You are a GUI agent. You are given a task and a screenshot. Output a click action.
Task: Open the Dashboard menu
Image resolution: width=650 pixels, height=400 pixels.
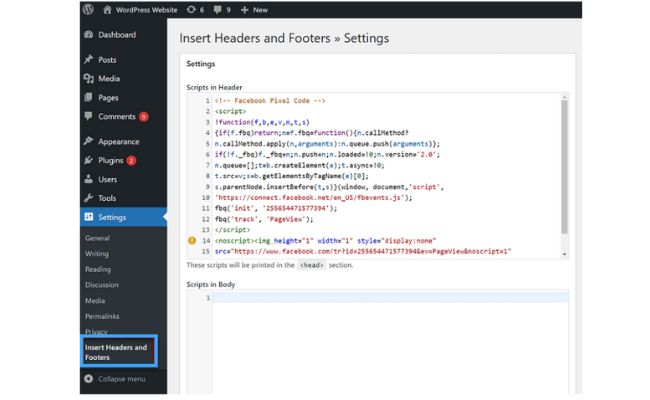coord(116,34)
